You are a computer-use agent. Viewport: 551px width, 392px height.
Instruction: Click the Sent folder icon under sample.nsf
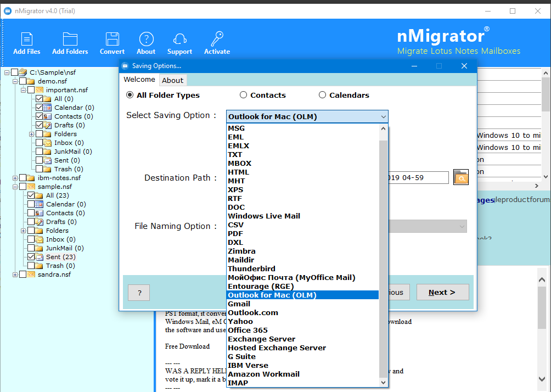coord(40,257)
